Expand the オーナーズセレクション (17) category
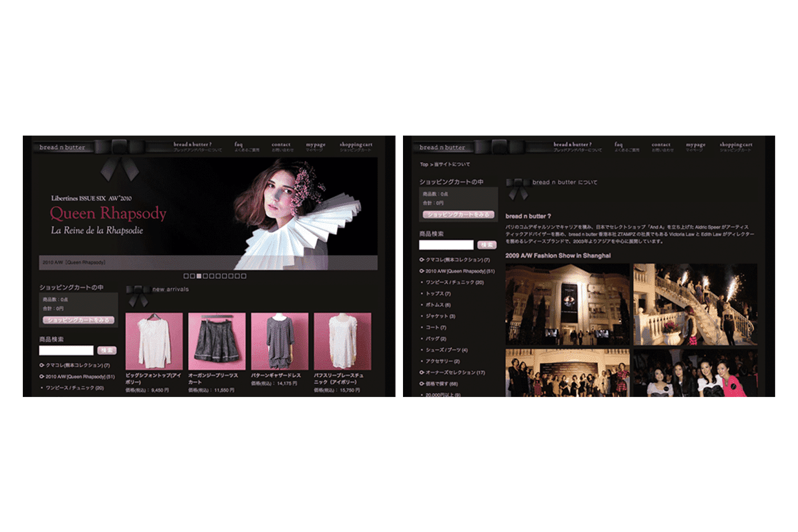The image size is (798, 532). (454, 373)
